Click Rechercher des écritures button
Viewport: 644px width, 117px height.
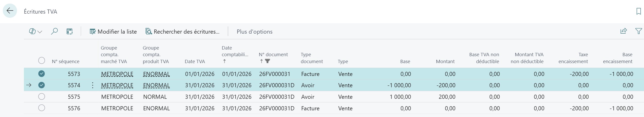(182, 32)
